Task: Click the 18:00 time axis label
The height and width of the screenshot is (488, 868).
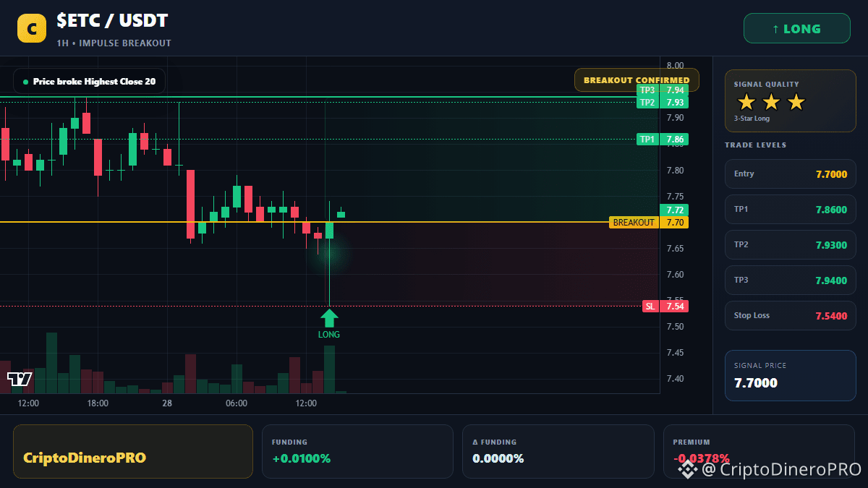Action: click(x=98, y=403)
